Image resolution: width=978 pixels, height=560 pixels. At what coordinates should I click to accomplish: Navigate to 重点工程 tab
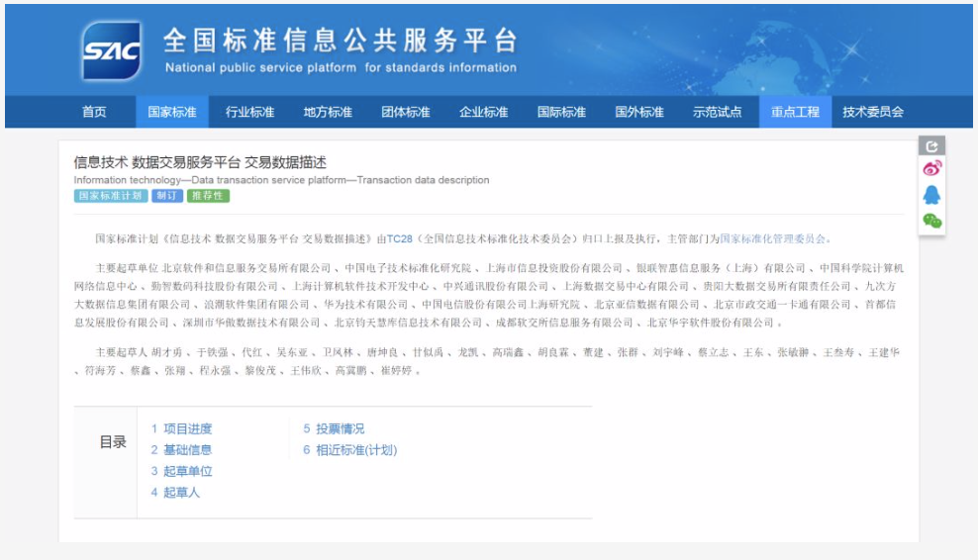coord(796,112)
